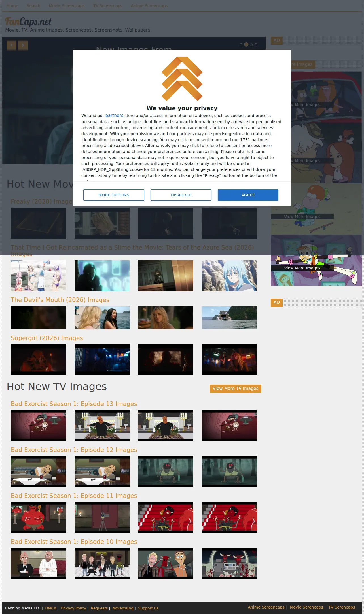Screen dimensions: 364x614
Task: Open the fourth thumbnail in the Supergirl row
Action: (x=229, y=360)
